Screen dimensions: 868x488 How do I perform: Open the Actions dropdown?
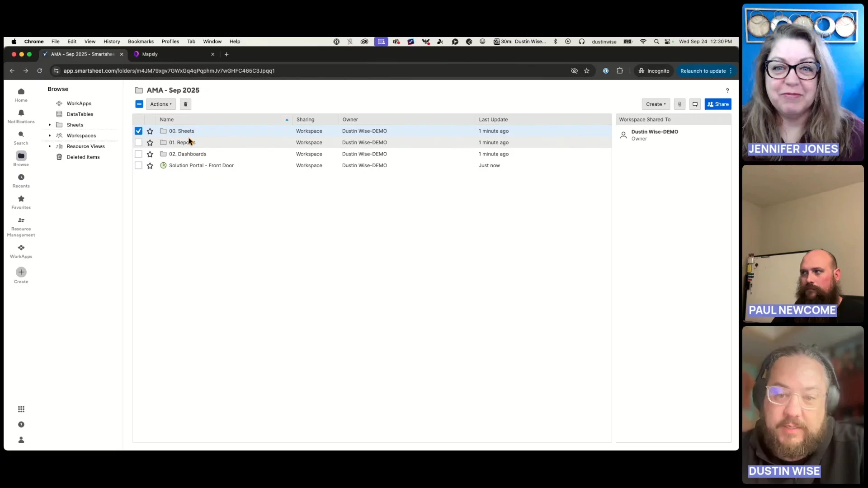click(160, 104)
